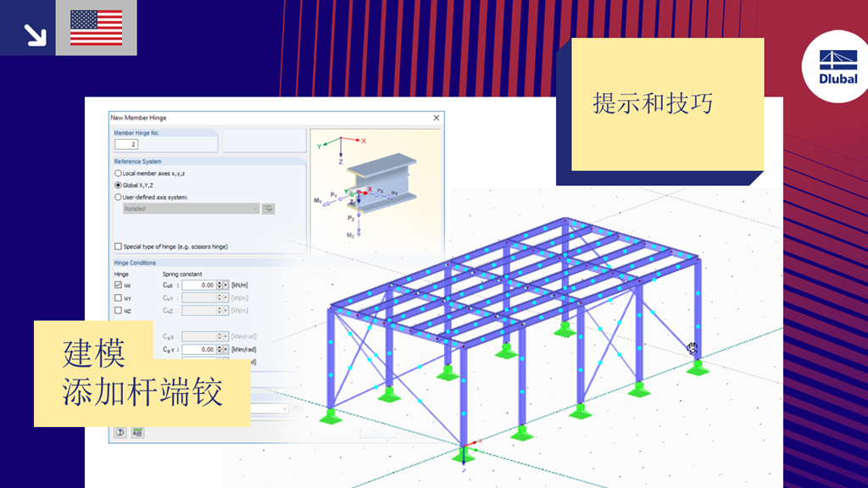
Task: Click the stepper arrows for Cux
Action: coord(220,285)
